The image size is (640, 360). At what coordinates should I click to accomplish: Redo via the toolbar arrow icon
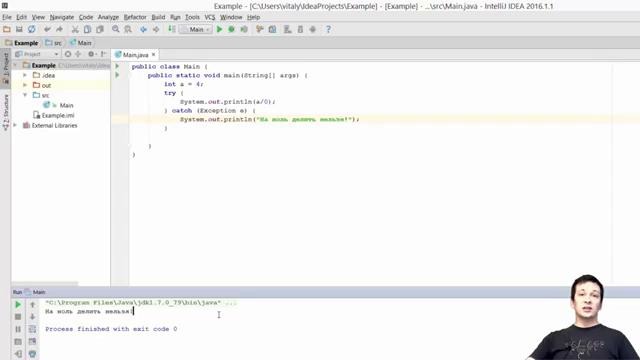point(60,29)
